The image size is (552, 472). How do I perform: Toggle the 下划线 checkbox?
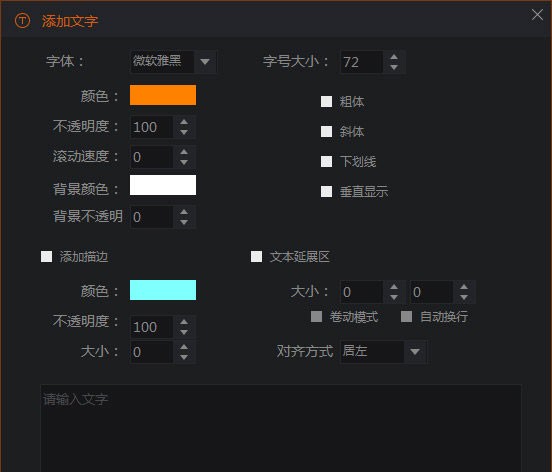tap(326, 162)
